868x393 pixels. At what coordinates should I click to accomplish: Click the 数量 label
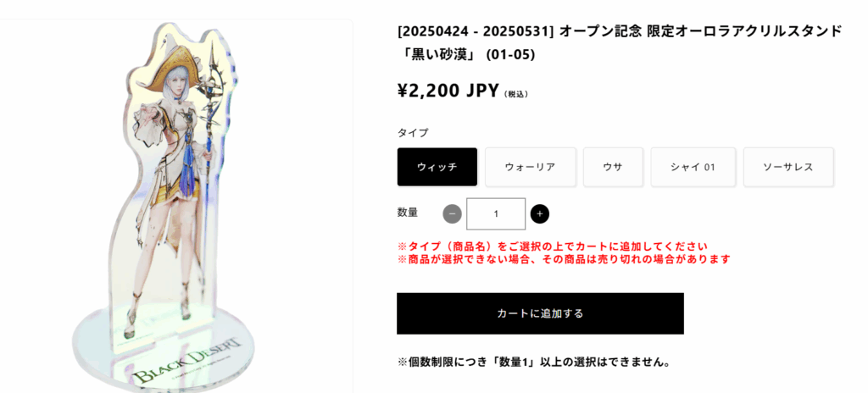[408, 213]
